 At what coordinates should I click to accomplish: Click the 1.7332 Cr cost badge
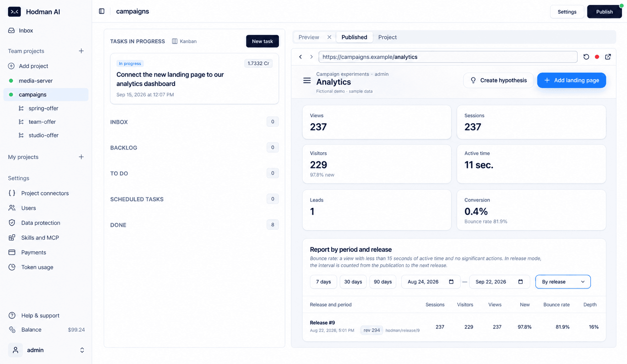(x=258, y=64)
